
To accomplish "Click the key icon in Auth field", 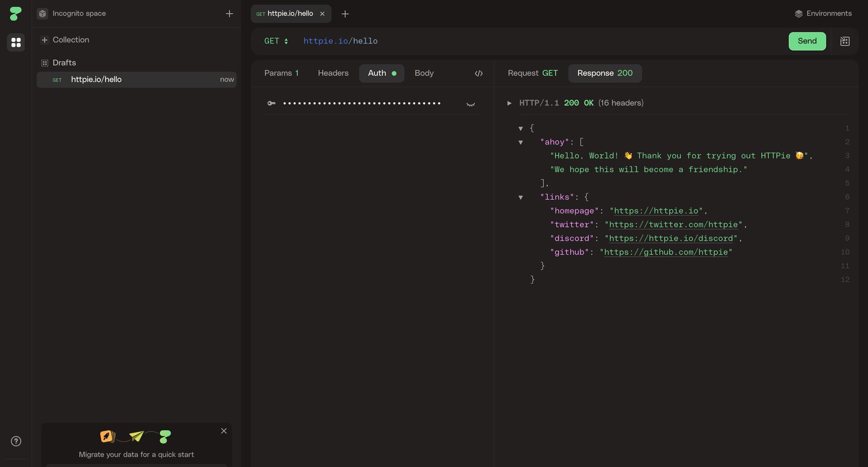I will point(272,103).
